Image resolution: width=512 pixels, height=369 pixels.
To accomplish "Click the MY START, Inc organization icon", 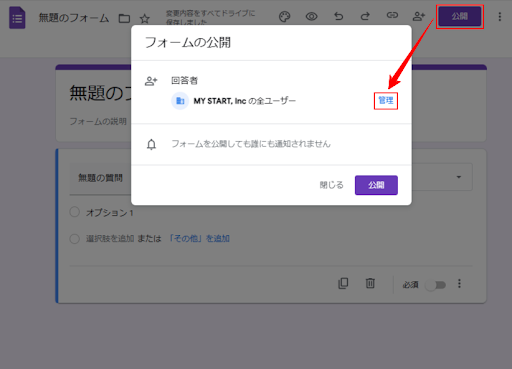I will pos(180,101).
